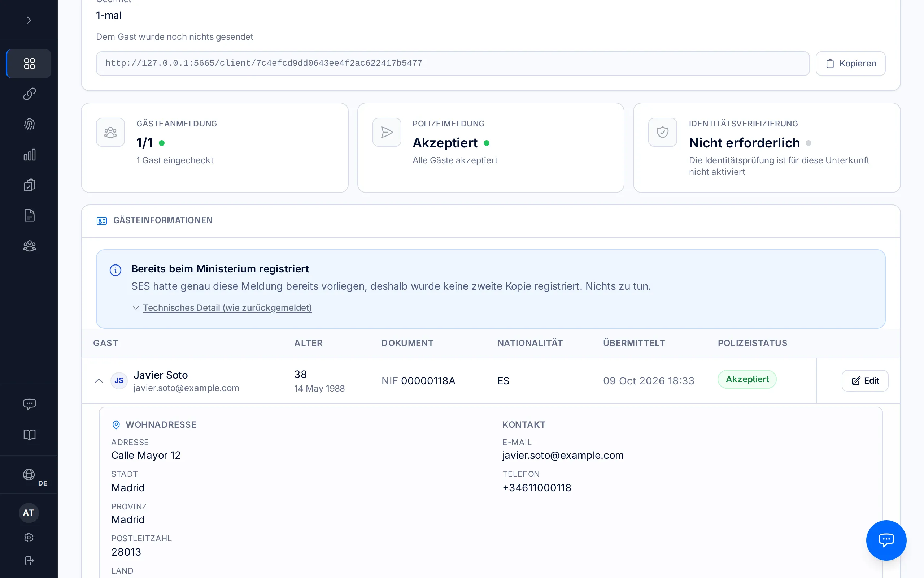
Task: Click the address Calle Mayor 12
Action: tap(146, 455)
